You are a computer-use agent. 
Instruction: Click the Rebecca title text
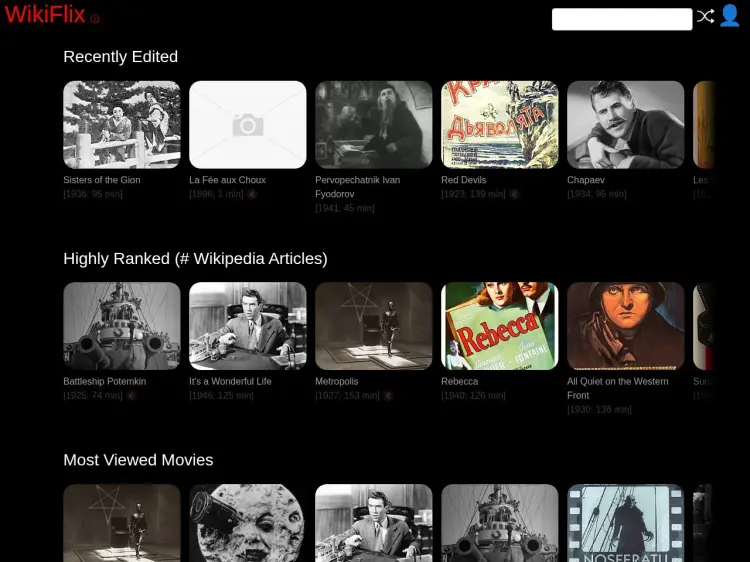[459, 381]
